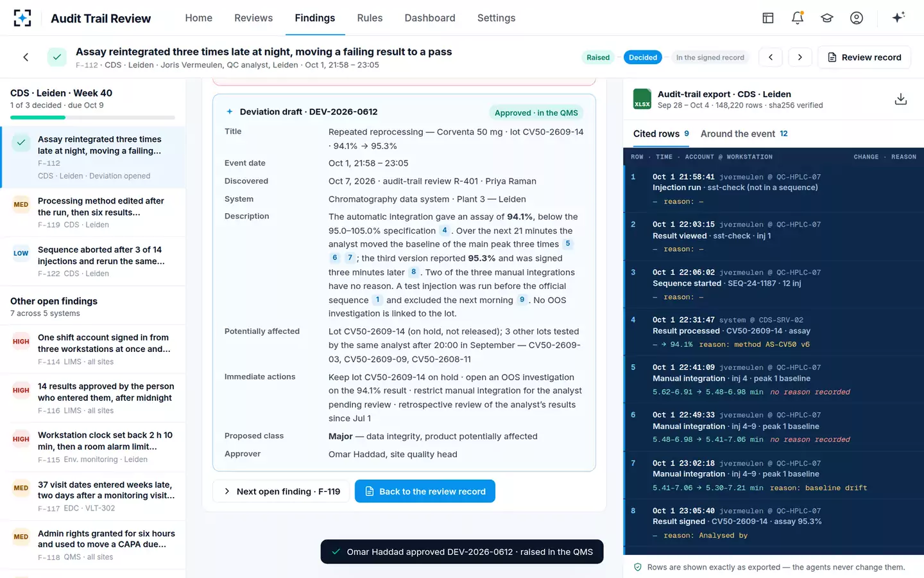Open the layout panel icon in header
924x578 pixels.
point(768,18)
